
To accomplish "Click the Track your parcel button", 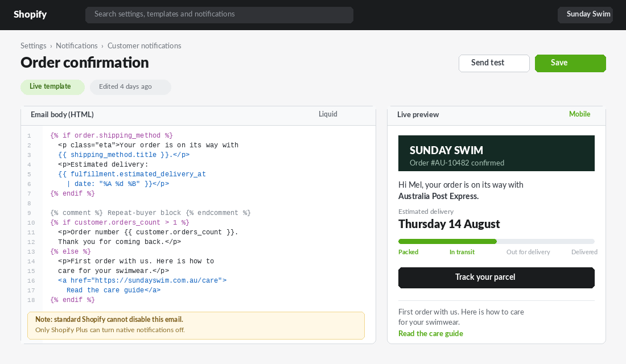I will tap(496, 278).
